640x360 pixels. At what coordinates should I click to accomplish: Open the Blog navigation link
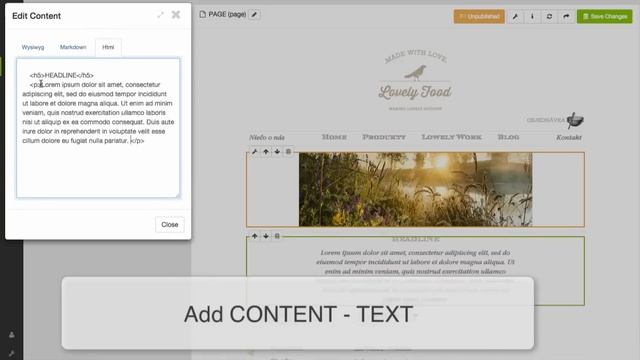point(509,137)
